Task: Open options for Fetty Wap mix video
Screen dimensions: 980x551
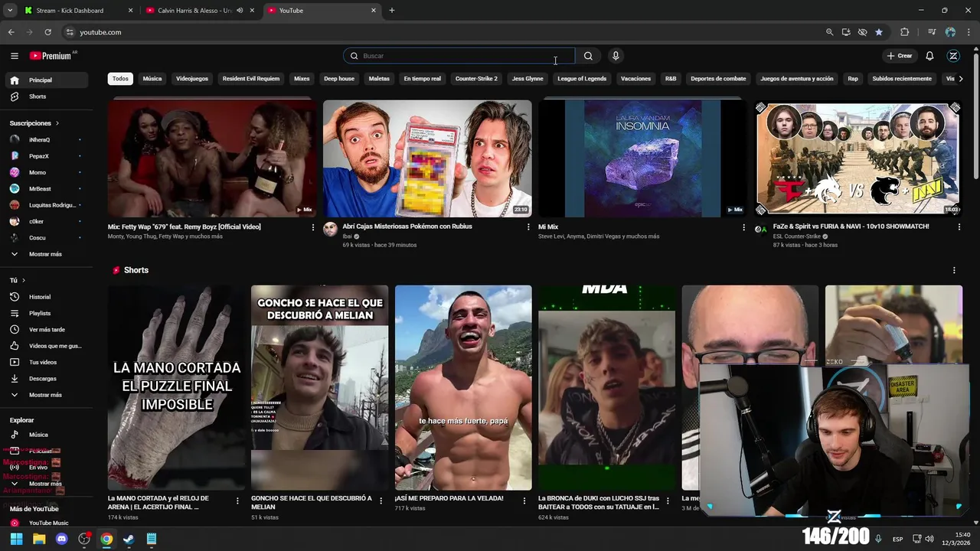Action: (312, 227)
